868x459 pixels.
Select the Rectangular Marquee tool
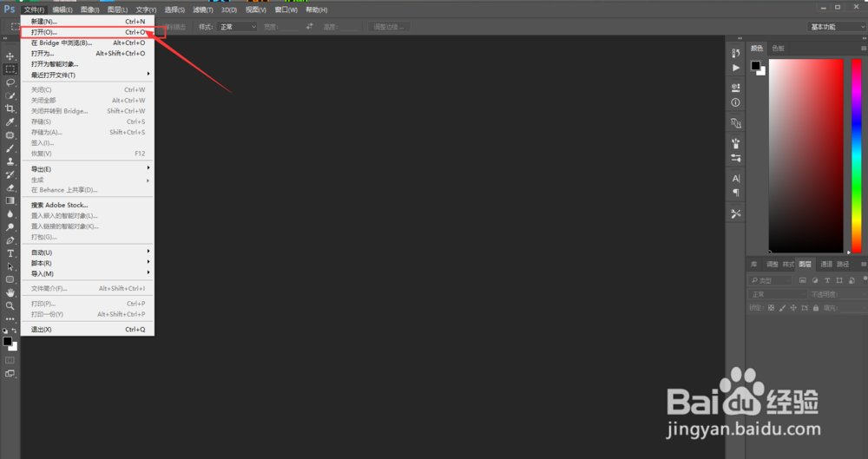point(10,69)
